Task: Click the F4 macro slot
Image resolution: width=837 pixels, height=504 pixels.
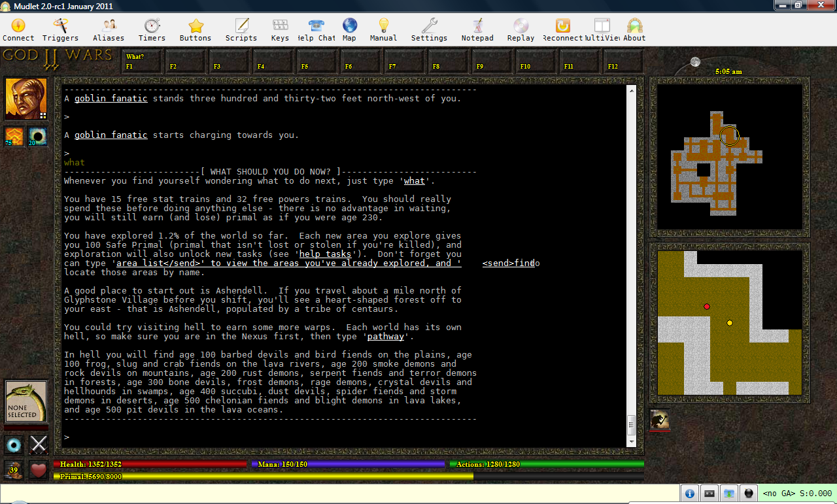Action: coord(273,61)
